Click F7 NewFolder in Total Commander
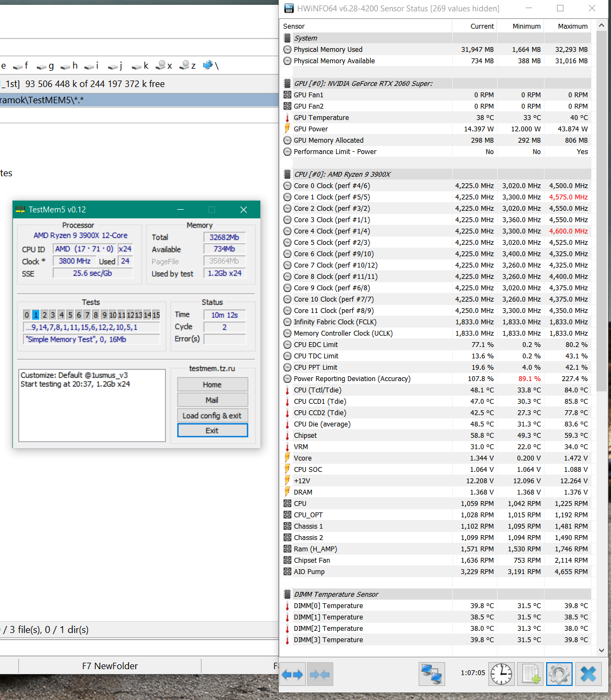Viewport: 611px width, 700px height. (110, 666)
